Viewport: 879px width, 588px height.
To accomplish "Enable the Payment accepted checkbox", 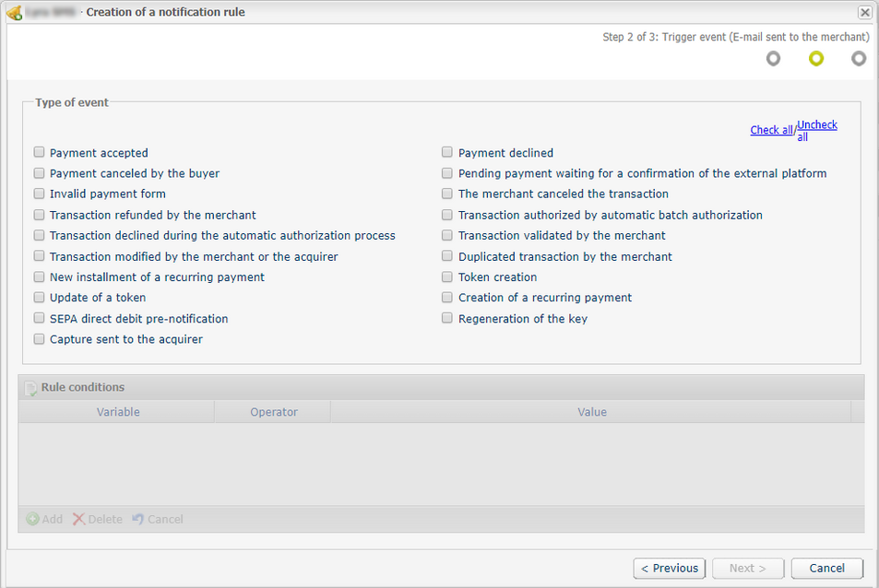I will point(39,152).
